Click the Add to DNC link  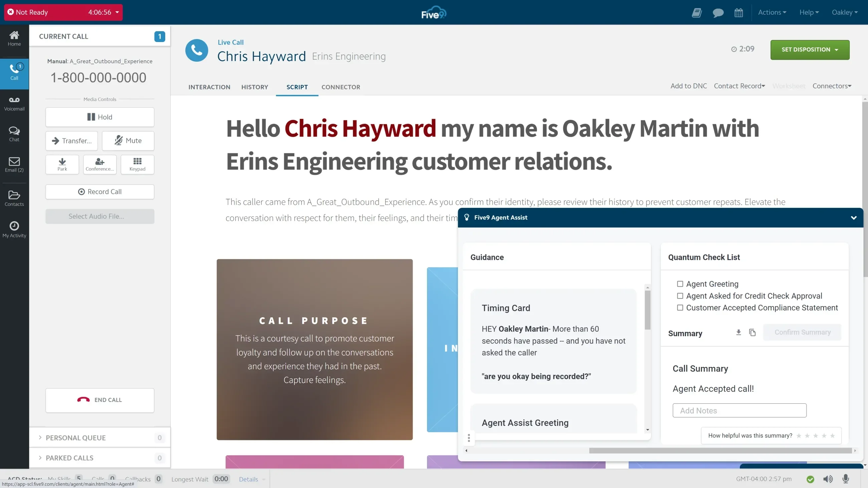tap(688, 86)
